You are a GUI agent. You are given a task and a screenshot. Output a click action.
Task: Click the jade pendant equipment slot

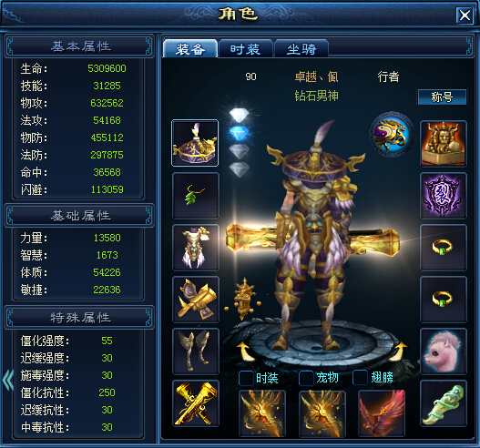coord(444,403)
